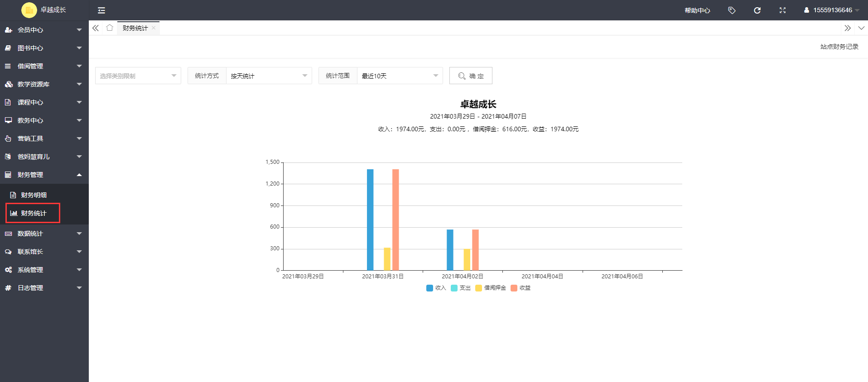Click the 课程中心 document icon
Screen dimensions: 868x382
[8, 102]
